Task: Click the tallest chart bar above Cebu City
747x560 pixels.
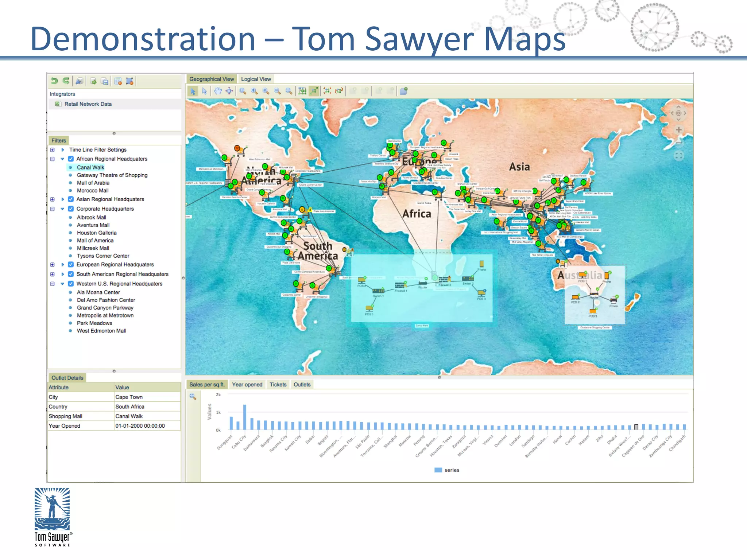Action: point(245,417)
